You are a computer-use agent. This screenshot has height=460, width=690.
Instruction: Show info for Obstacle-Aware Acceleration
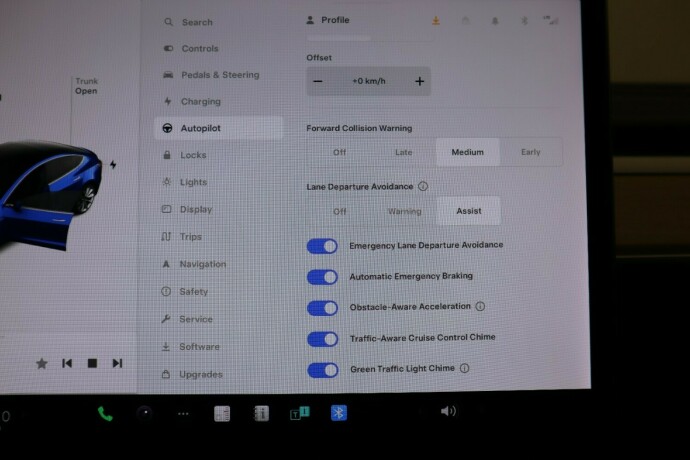[481, 307]
